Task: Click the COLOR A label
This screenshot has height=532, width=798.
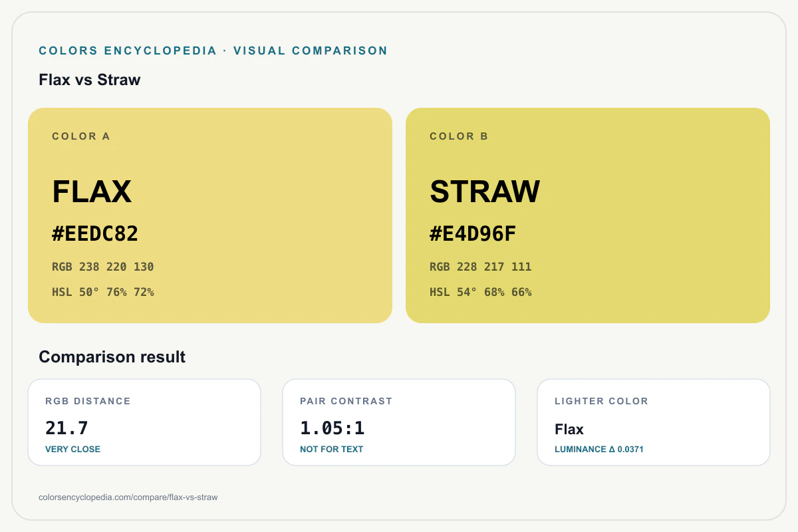Action: pos(81,136)
